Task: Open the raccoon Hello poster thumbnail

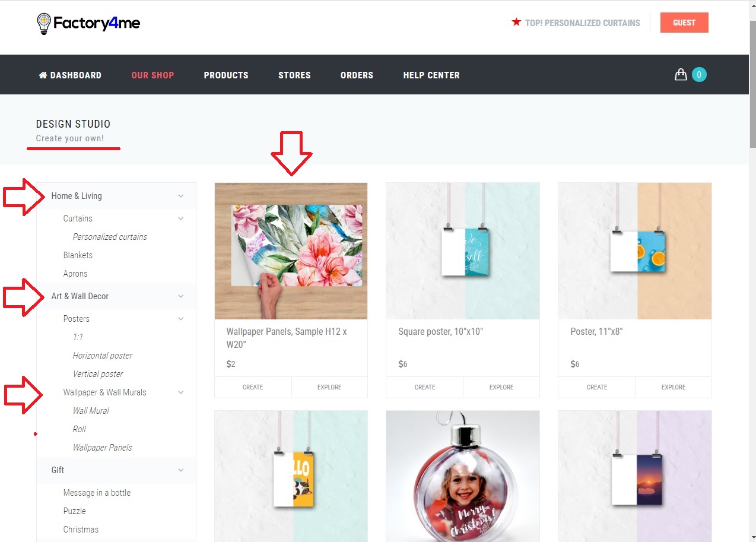Action: pyautogui.click(x=291, y=476)
